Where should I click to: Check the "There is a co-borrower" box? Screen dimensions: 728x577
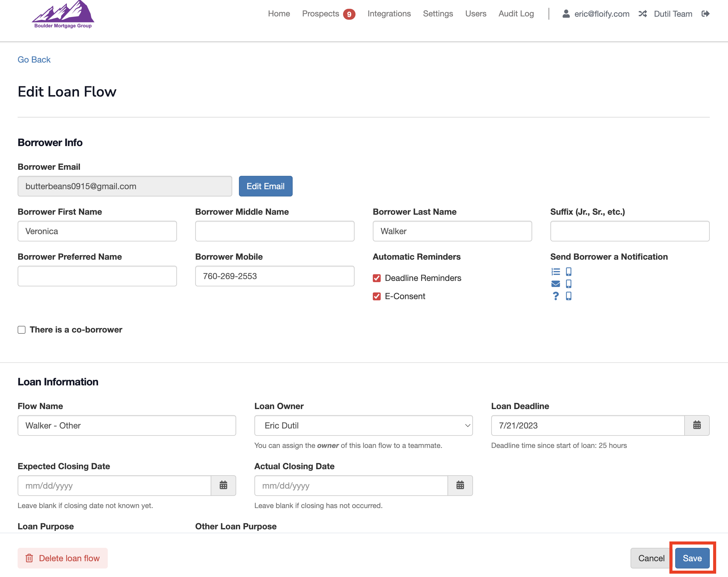[x=22, y=330]
